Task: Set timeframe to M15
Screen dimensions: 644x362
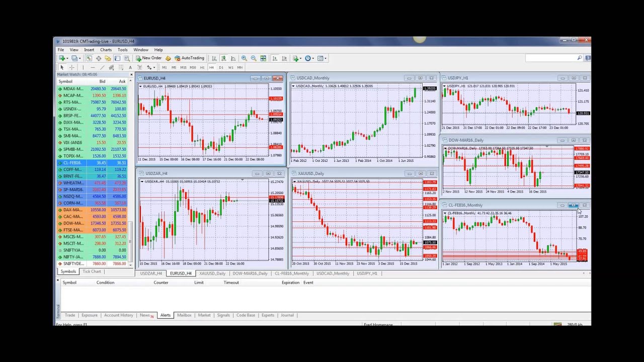Action: pyautogui.click(x=183, y=67)
